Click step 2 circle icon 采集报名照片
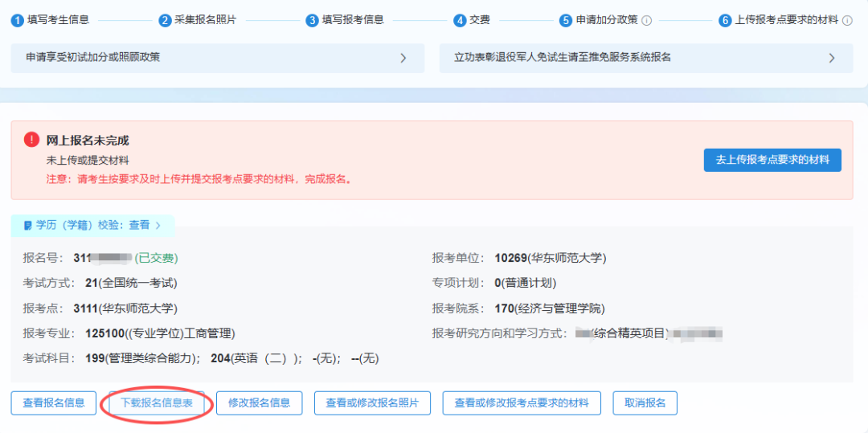Viewport: 868px width, 433px height. [165, 20]
